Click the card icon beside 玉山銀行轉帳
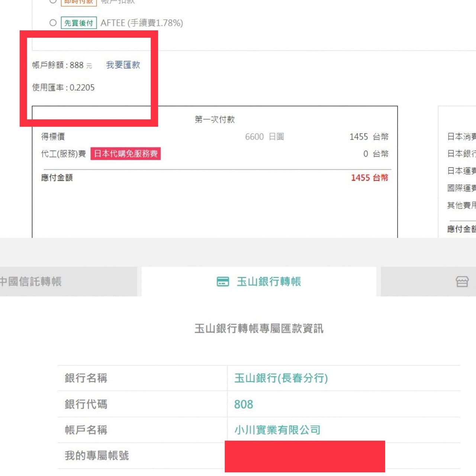 point(223,282)
